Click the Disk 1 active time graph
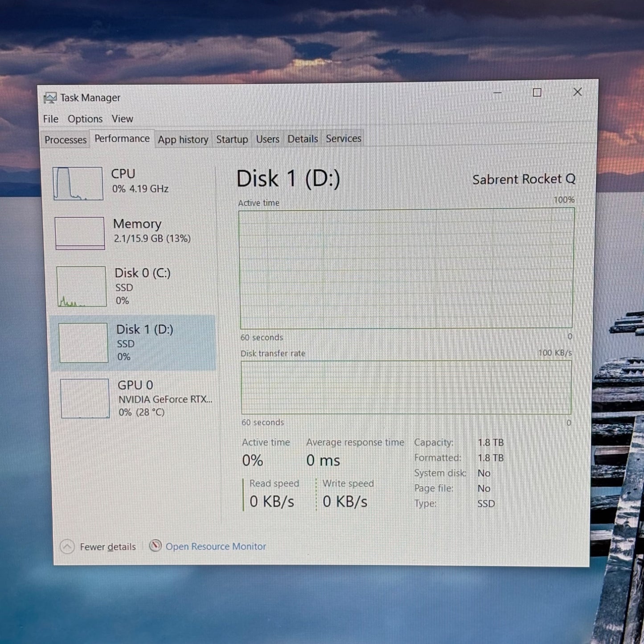Screen dimensions: 644x644 (406, 269)
